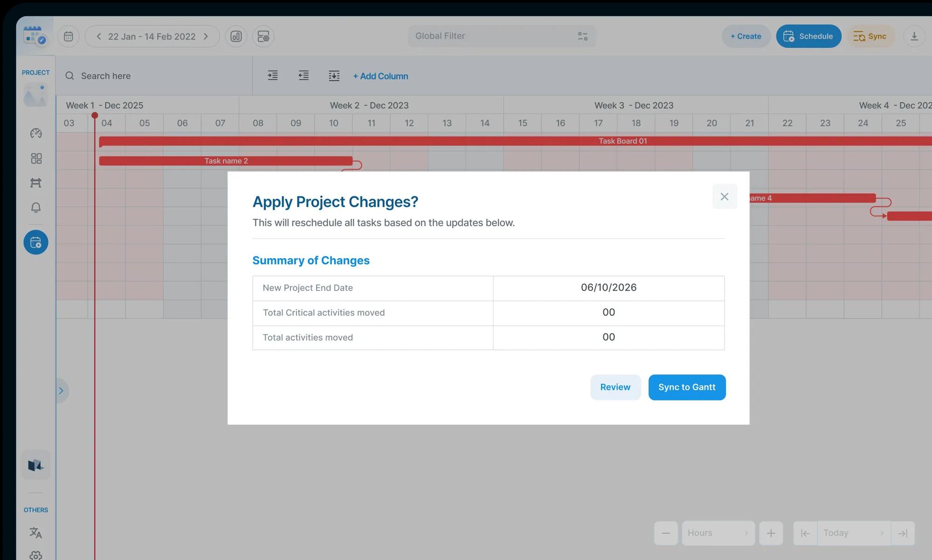This screenshot has height=560, width=932.
Task: Click the app logo calendar icon
Action: click(x=35, y=36)
